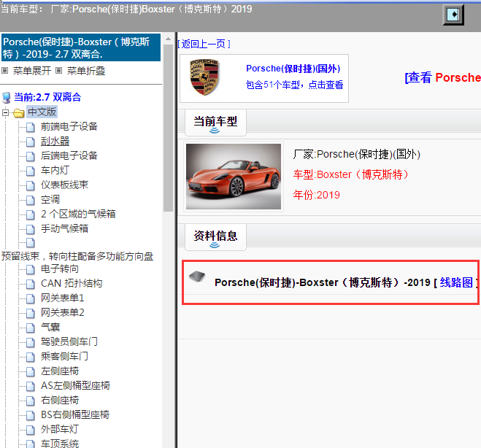Open 乘客侧车门 in the tree
Image resolution: width=481 pixels, height=448 pixels.
point(64,356)
